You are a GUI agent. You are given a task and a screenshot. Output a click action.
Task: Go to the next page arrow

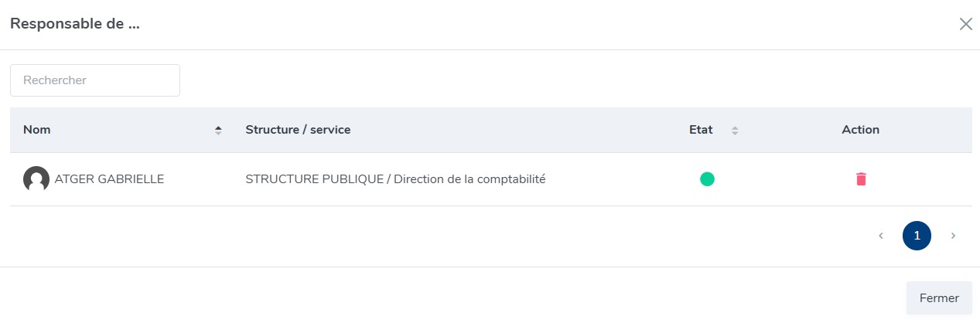click(953, 236)
